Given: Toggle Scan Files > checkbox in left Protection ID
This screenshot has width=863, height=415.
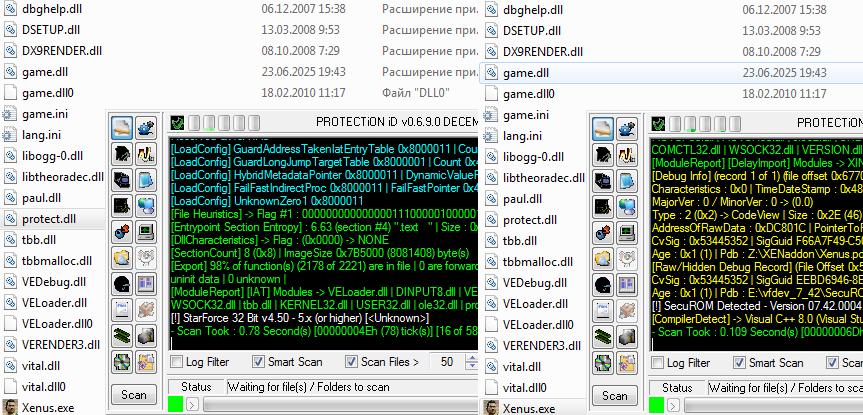Looking at the screenshot, I should tap(351, 362).
